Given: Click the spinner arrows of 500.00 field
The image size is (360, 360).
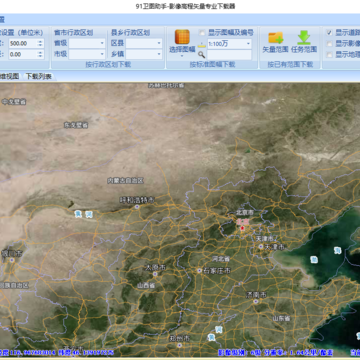Looking at the screenshot, I should [x=41, y=43].
